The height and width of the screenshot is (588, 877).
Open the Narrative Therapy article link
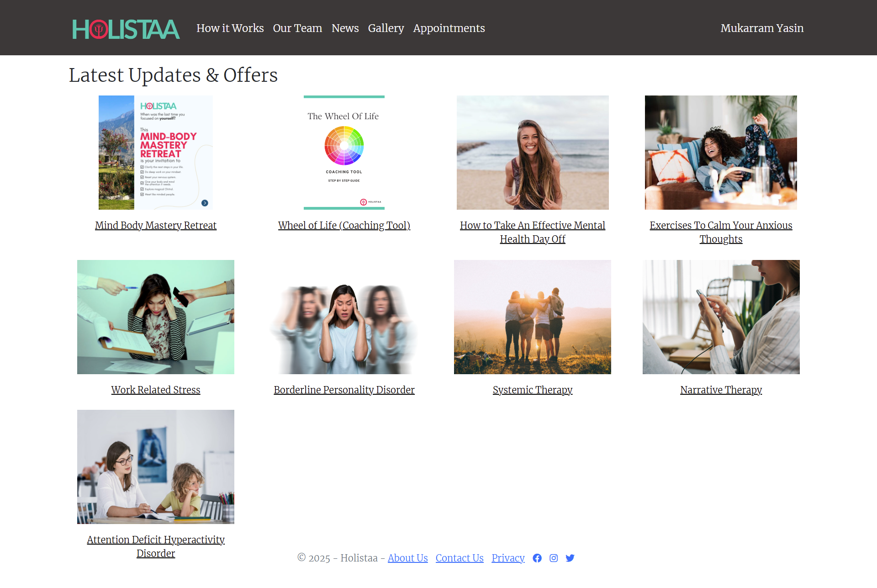721,390
